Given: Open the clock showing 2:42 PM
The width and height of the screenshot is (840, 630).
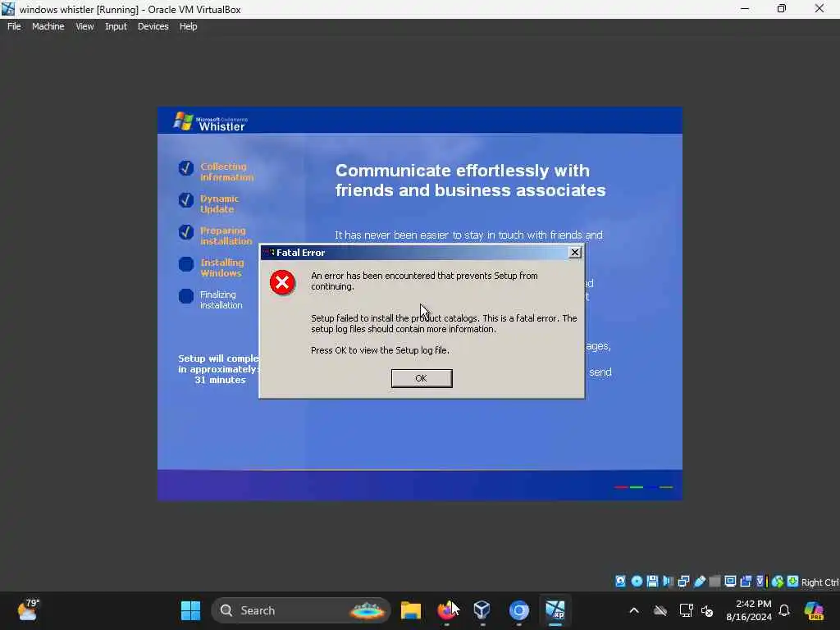Looking at the screenshot, I should click(749, 610).
